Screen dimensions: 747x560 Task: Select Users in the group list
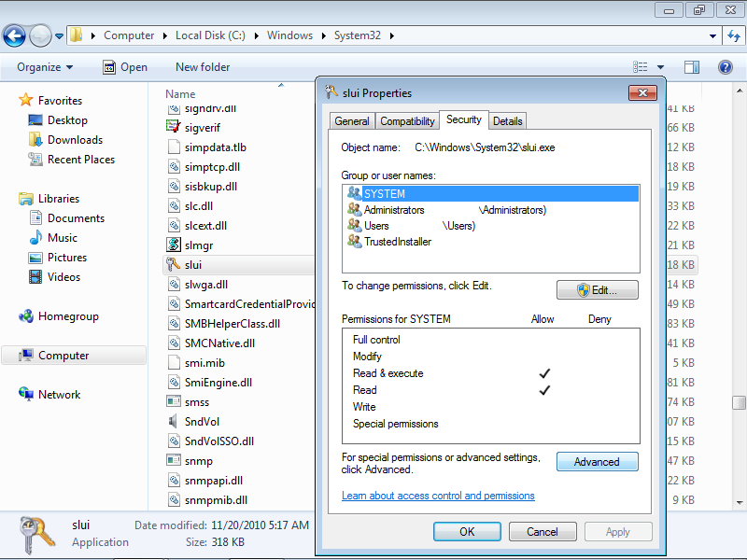[491, 226]
